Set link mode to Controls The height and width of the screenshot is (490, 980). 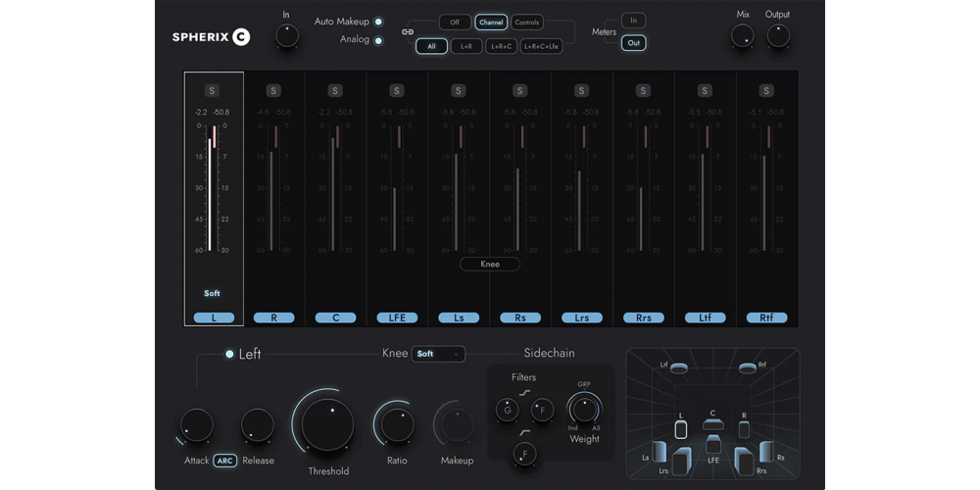coord(527,23)
